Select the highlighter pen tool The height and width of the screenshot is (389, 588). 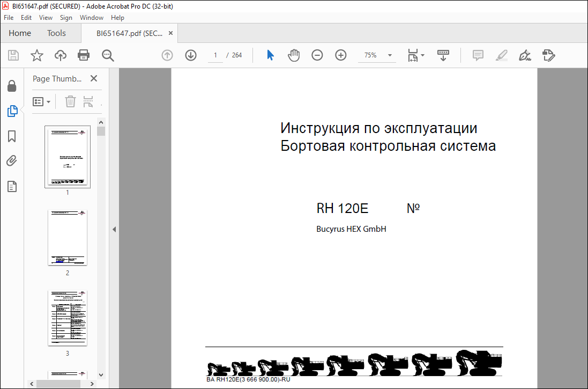[501, 55]
